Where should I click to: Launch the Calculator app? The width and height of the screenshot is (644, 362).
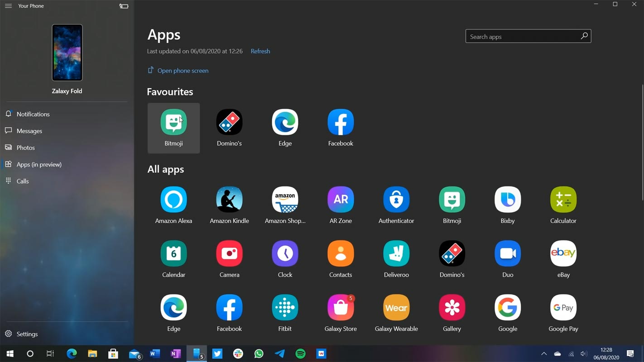(x=563, y=205)
